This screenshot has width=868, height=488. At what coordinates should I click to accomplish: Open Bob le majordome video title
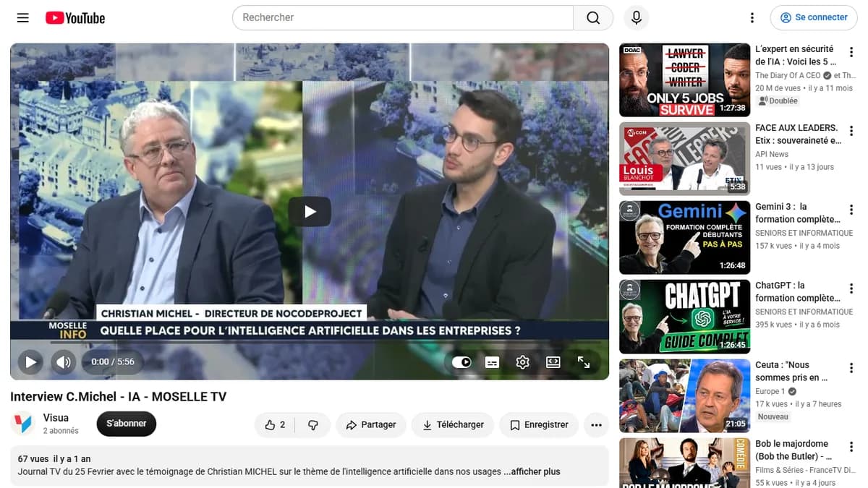(794, 450)
